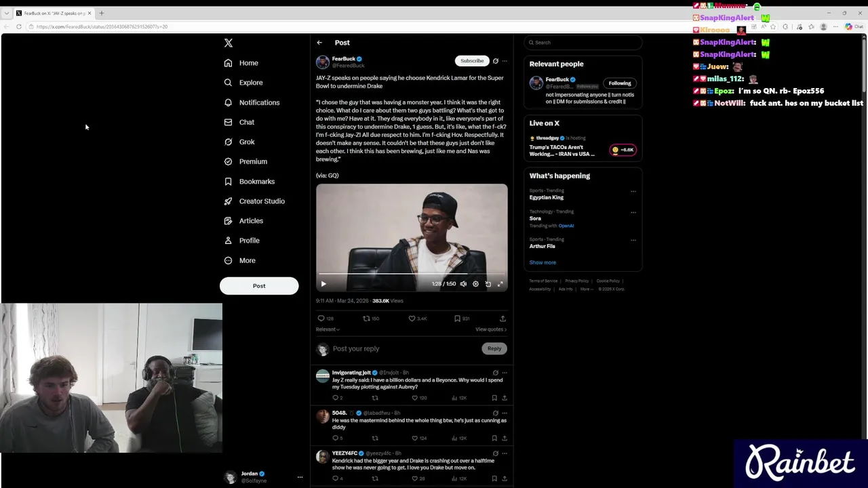Viewport: 868px width, 488px height.
Task: Open video settings gear
Action: tap(475, 284)
